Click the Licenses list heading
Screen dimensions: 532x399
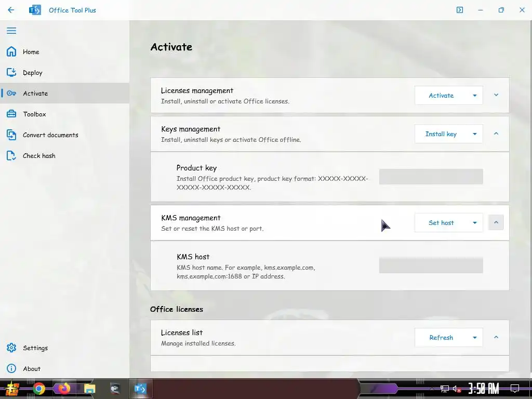click(182, 332)
